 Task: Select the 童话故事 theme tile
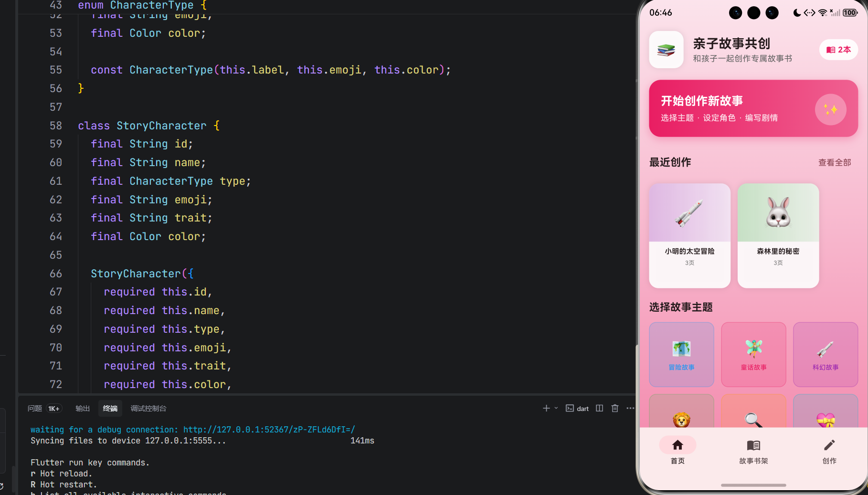pos(753,355)
